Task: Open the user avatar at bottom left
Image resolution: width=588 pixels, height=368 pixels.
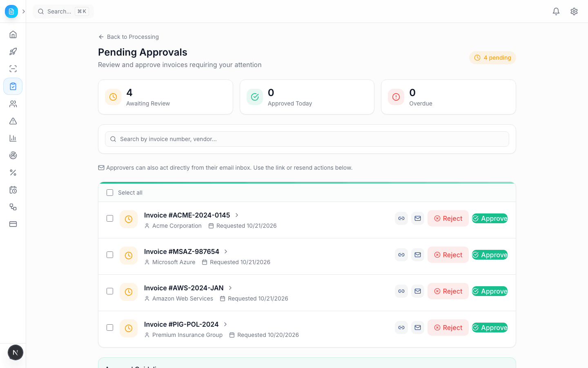Action: [16, 352]
